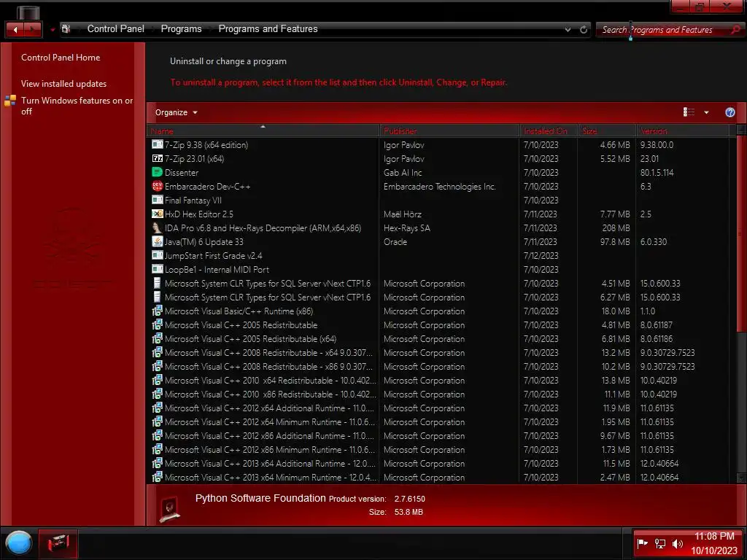Select Visual C++ 2013 x64 Additional Runtime row
This screenshot has width=747, height=560.
coord(441,463)
